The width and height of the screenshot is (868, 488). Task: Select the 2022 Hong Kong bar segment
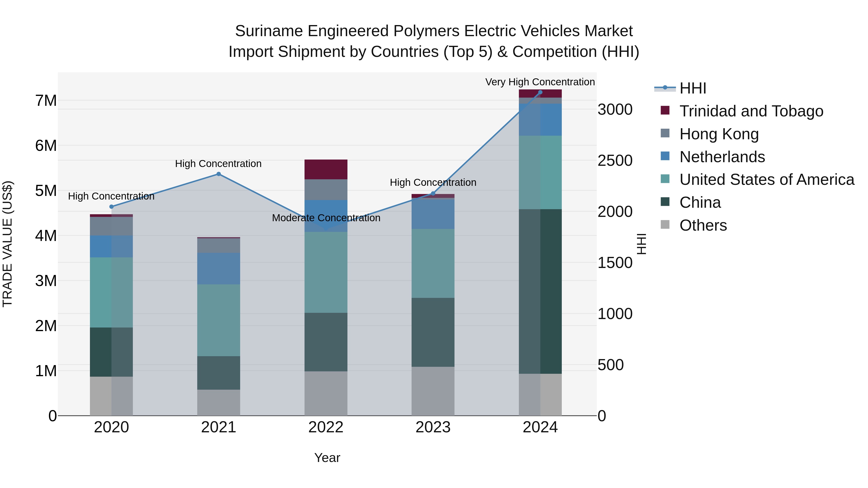click(x=326, y=190)
